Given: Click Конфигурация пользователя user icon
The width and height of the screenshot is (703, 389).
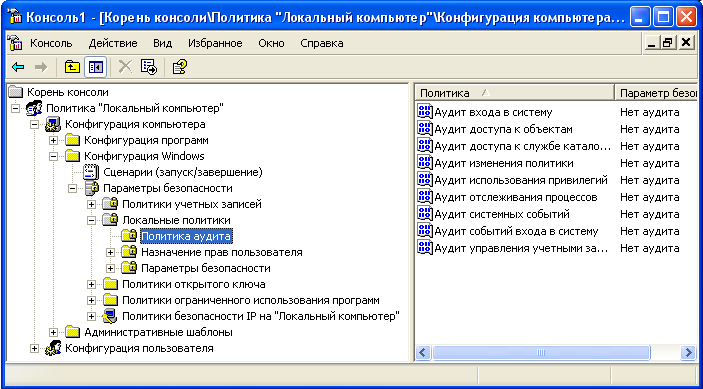Looking at the screenshot, I should (x=53, y=349).
